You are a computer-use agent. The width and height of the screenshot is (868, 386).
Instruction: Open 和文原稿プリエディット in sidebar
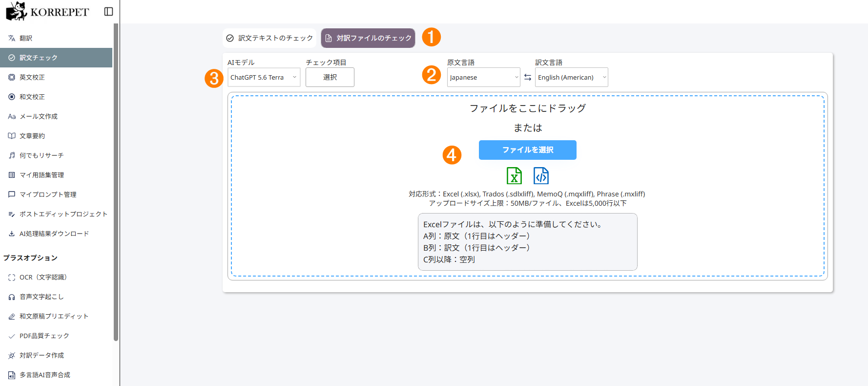pyautogui.click(x=56, y=316)
